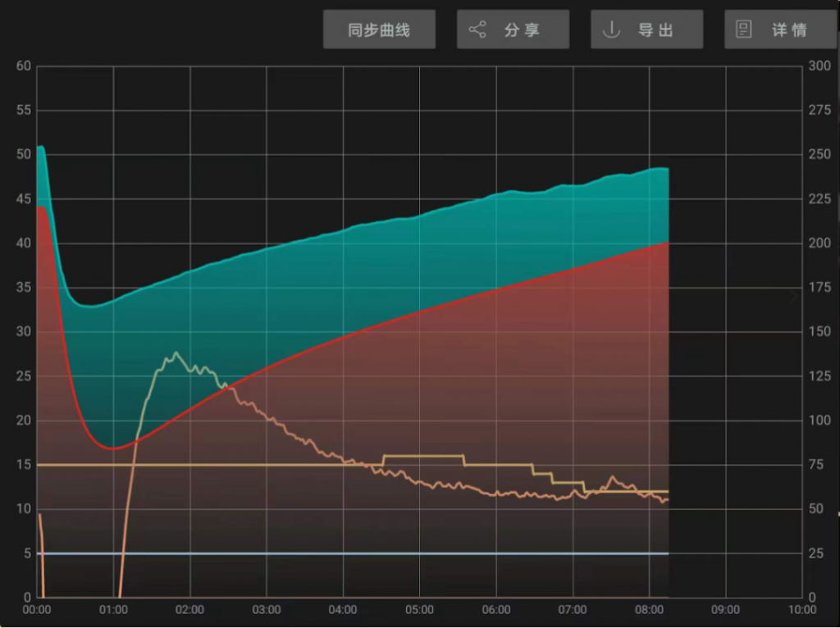Click the 同步曲线 button
840x628 pixels.
click(x=379, y=30)
